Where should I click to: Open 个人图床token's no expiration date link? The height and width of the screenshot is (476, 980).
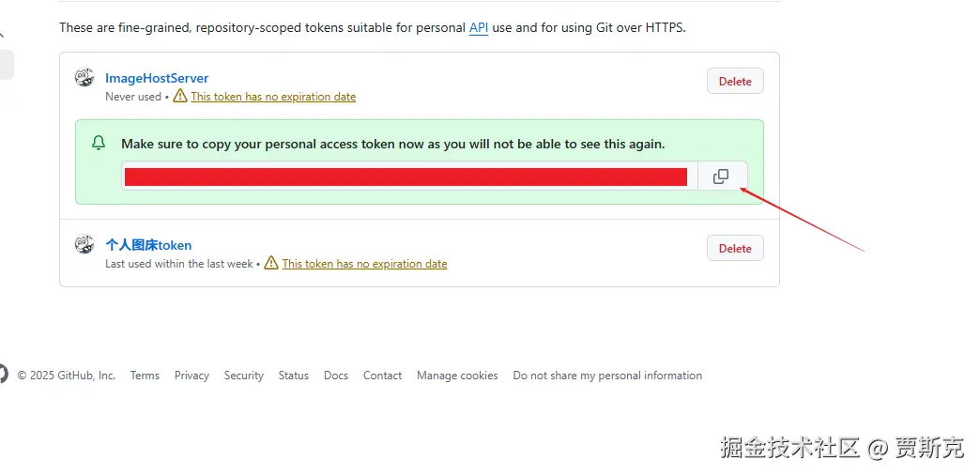click(364, 264)
